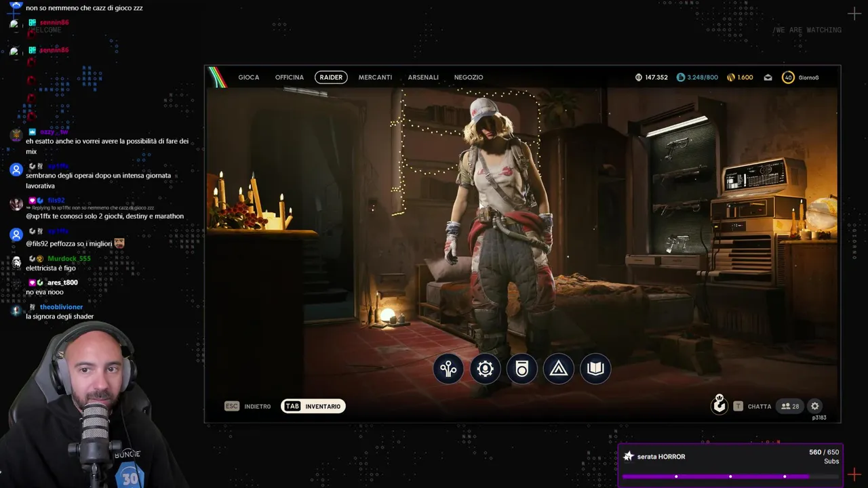
Task: Open the party members 28 button
Action: (x=790, y=406)
